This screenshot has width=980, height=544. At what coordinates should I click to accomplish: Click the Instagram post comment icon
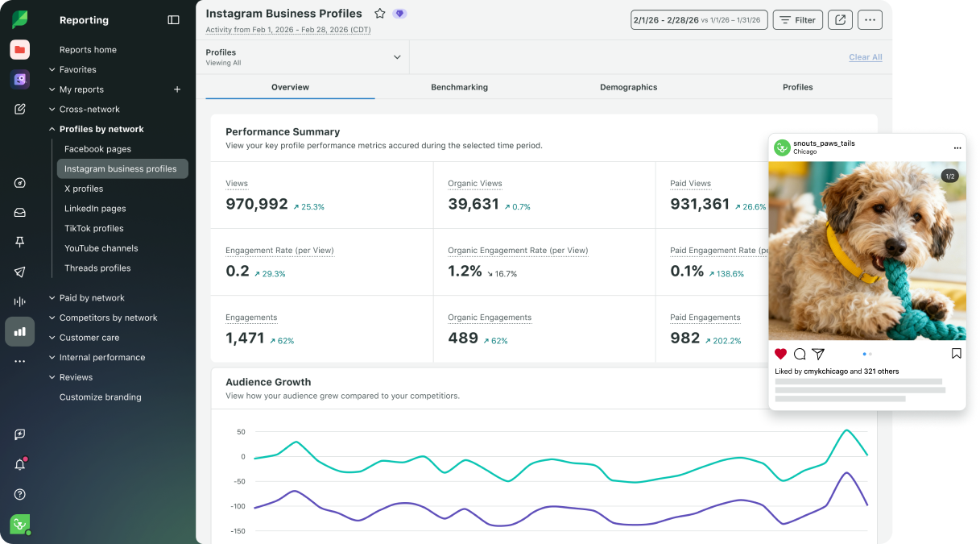pos(800,354)
